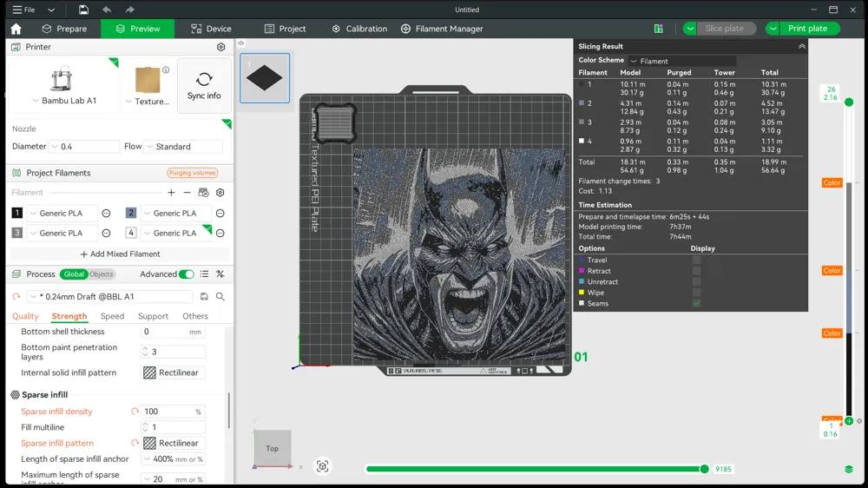
Task: Edit filament 1 preset icon
Action: (x=106, y=214)
